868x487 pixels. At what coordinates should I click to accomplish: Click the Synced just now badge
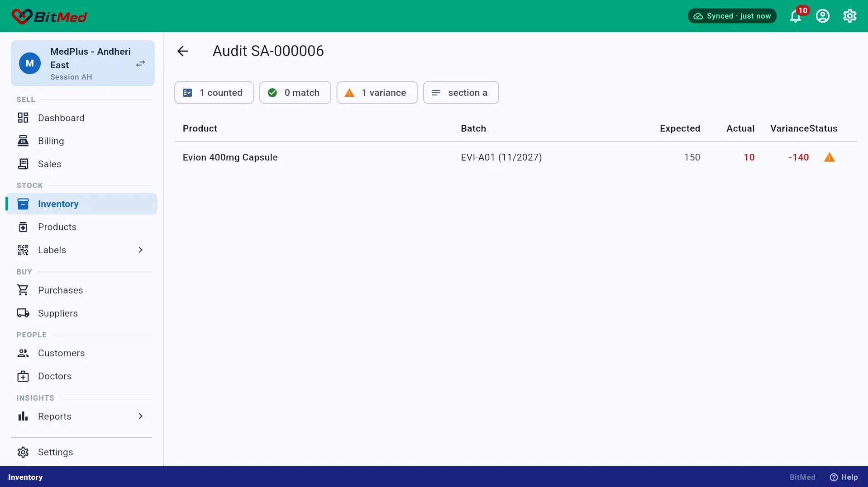[x=732, y=16]
